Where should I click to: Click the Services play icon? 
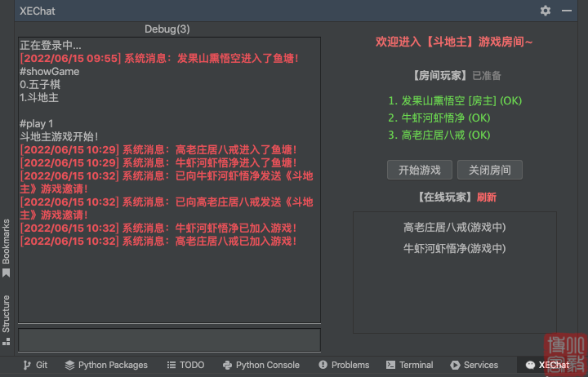455,365
